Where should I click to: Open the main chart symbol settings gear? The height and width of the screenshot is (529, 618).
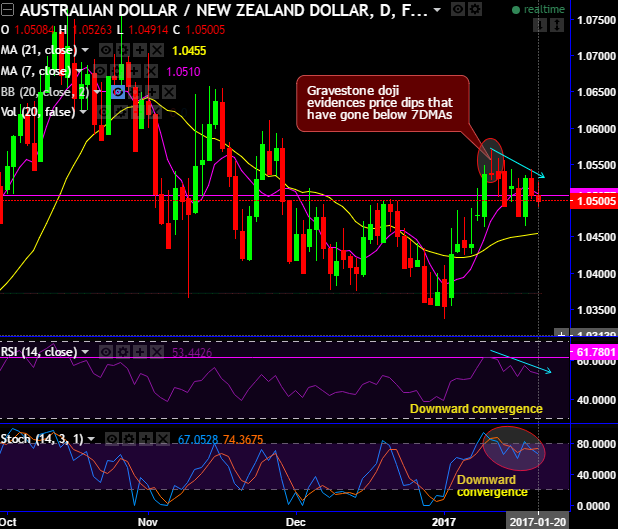point(475,9)
